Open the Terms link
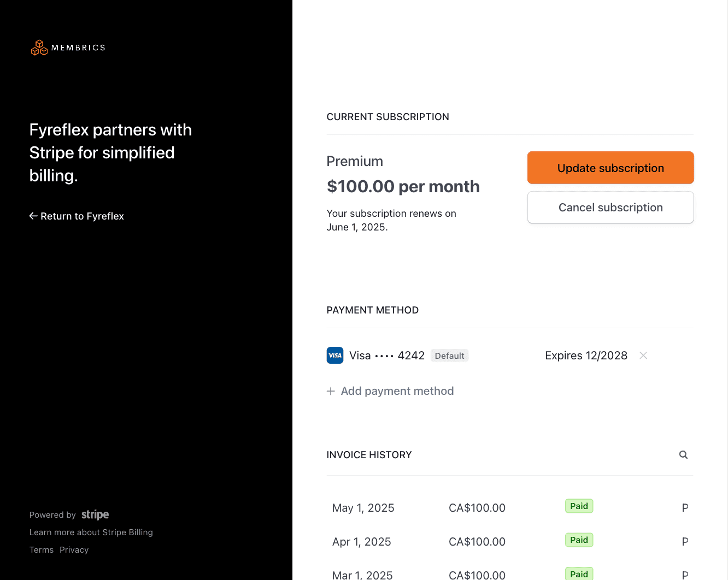Viewport: 728px width, 580px height. tap(42, 550)
